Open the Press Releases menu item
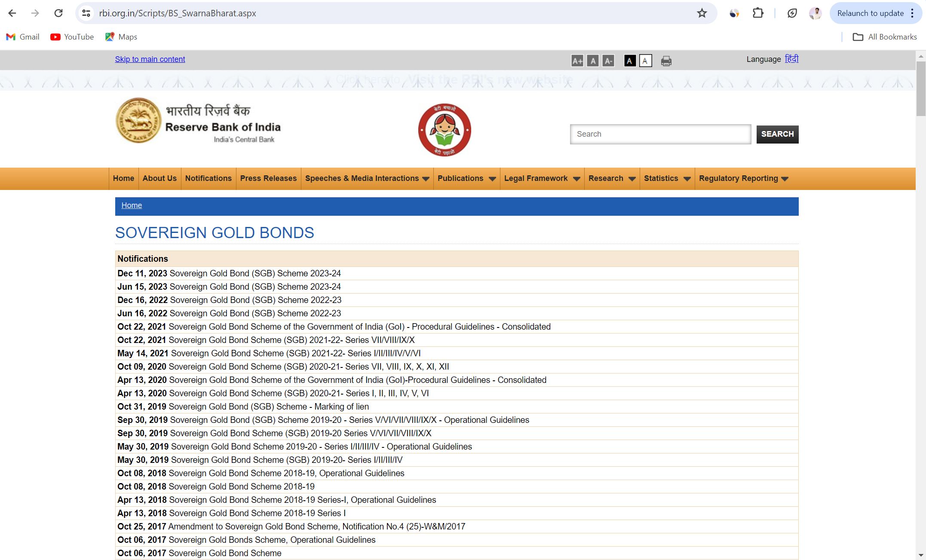The width and height of the screenshot is (926, 560). click(268, 178)
